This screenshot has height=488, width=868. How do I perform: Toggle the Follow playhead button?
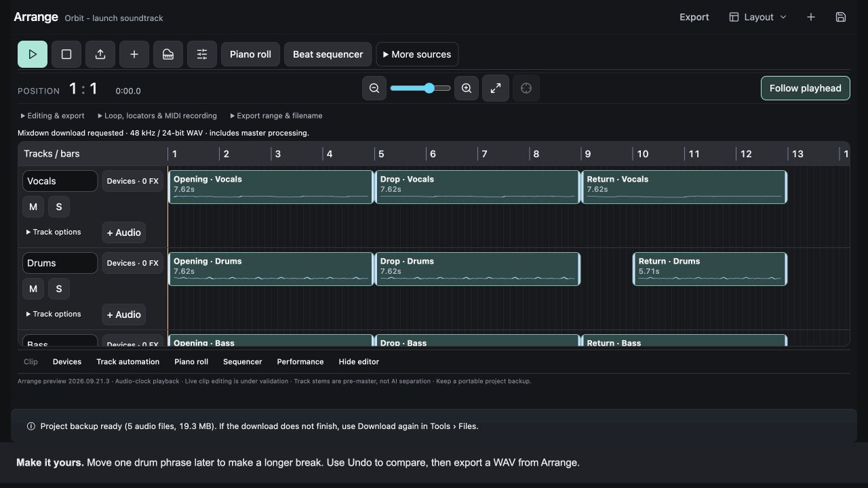click(806, 88)
